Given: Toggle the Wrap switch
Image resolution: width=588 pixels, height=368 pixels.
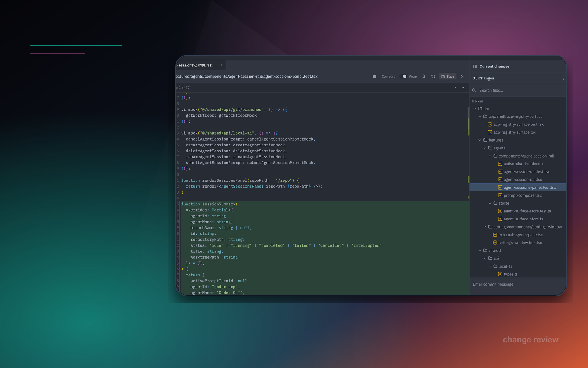Looking at the screenshot, I should click(403, 77).
